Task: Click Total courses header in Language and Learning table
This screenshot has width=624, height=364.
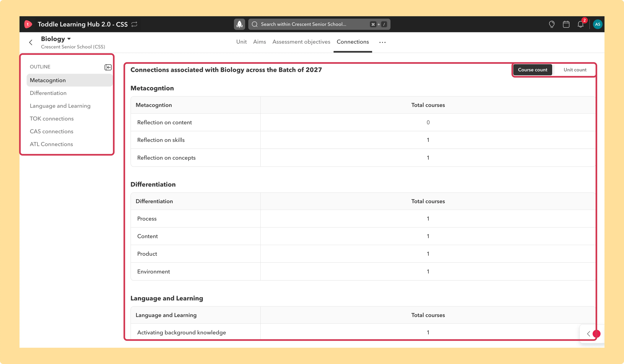Action: [x=428, y=315]
